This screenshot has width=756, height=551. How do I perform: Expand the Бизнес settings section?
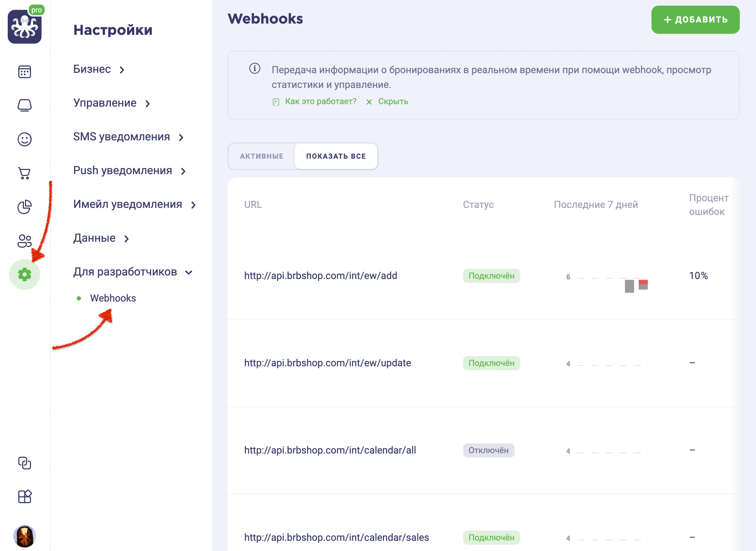pos(99,69)
